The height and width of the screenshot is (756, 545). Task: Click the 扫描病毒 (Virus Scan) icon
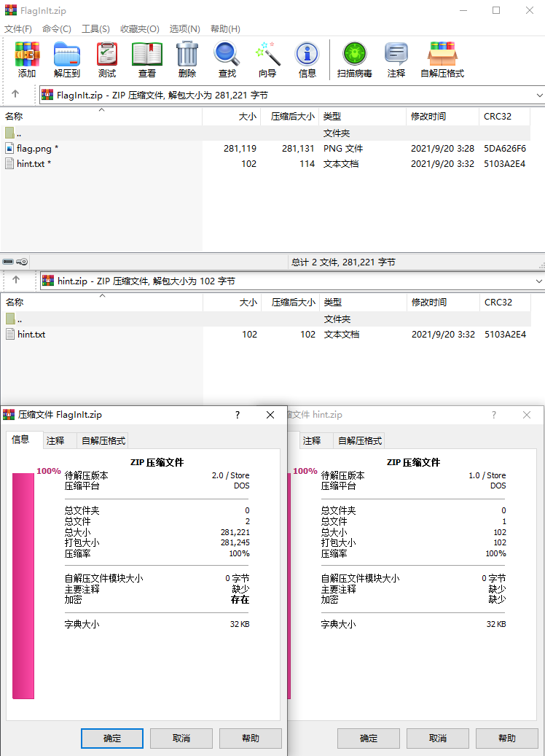355,59
